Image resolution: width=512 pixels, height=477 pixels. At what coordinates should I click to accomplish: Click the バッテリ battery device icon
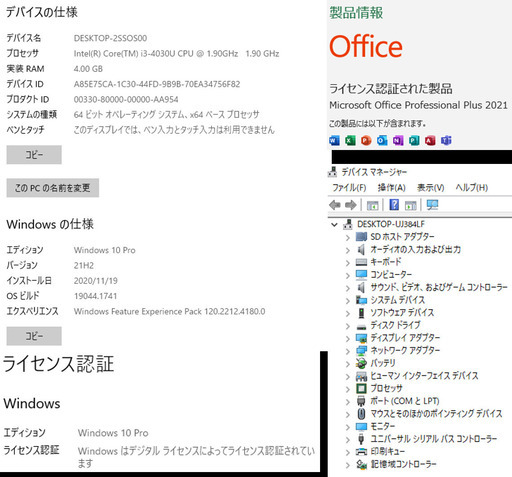coord(361,363)
